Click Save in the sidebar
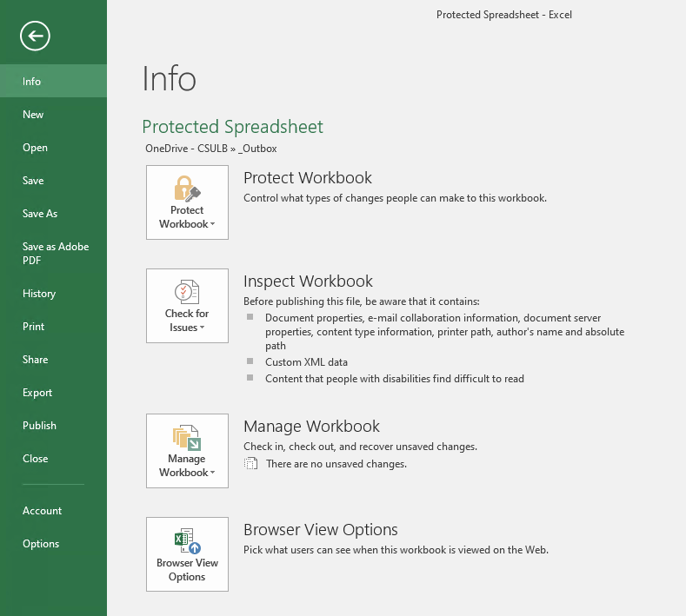The width and height of the screenshot is (686, 616). [x=53, y=181]
